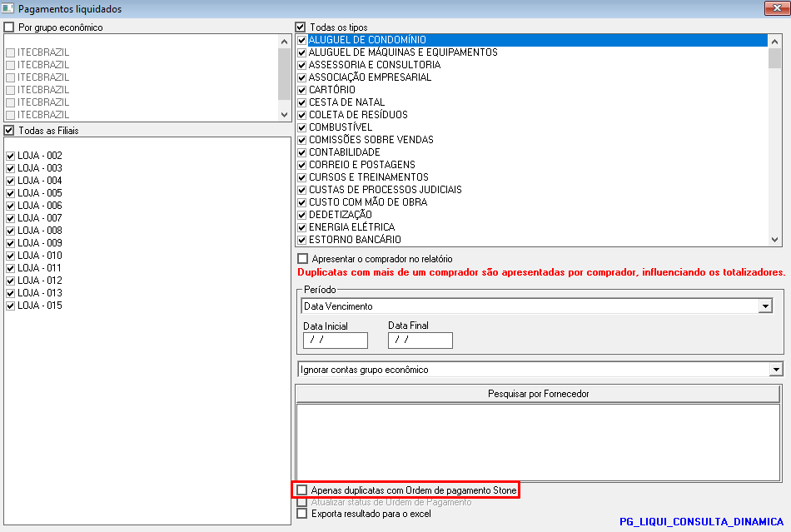Uncheck CARTÓRIO type
Image resolution: width=791 pixels, height=532 pixels.
(302, 90)
